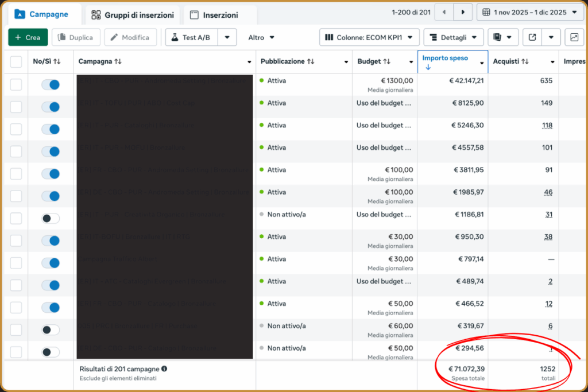Tick checkbox for the € 42.147,21 campaign
Screen dimensions: 588x392
pos(16,85)
